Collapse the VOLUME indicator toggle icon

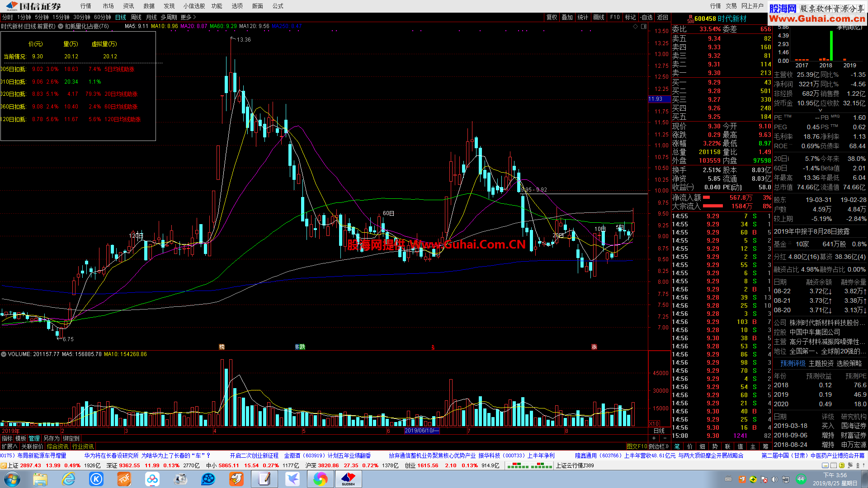pyautogui.click(x=4, y=354)
